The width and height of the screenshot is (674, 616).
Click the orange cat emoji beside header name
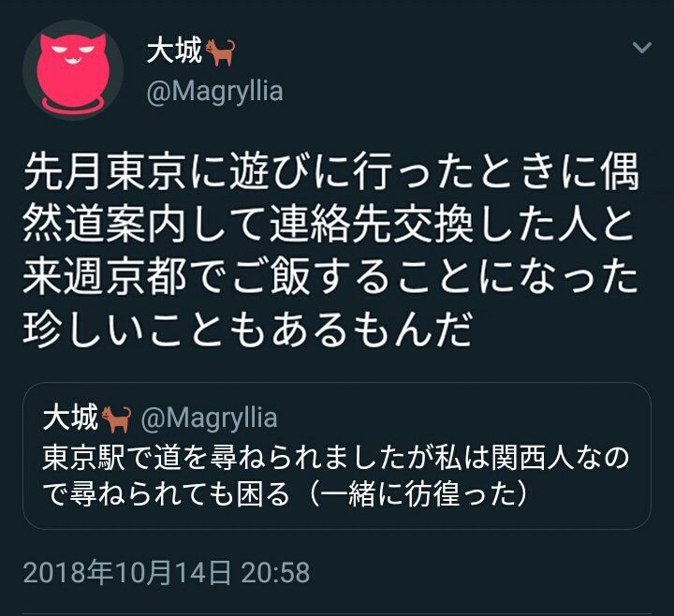(220, 51)
